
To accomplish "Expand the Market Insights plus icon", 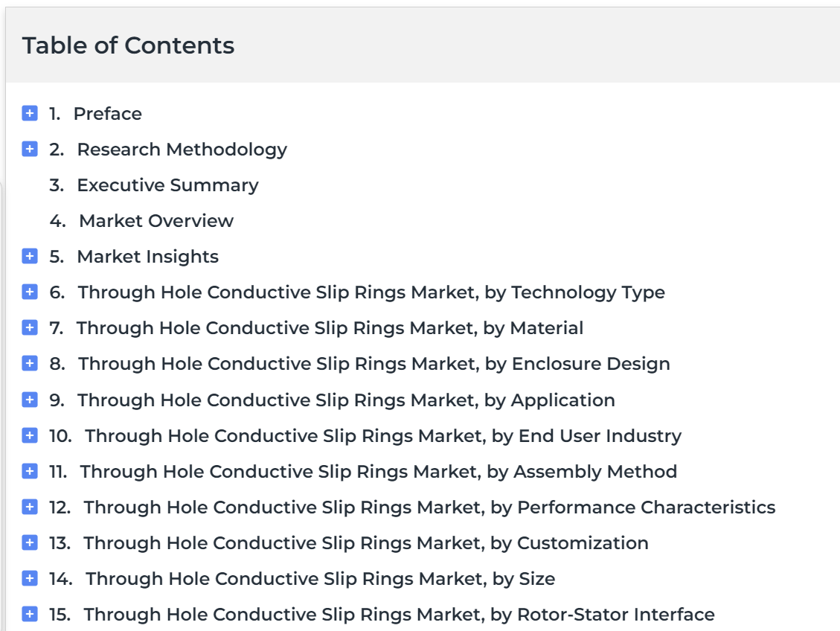I will [x=30, y=256].
